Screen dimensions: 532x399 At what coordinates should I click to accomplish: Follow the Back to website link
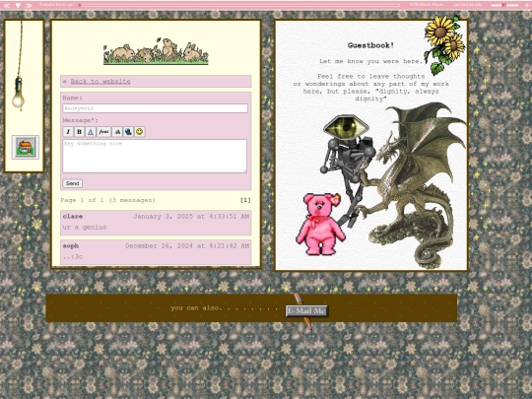point(100,82)
